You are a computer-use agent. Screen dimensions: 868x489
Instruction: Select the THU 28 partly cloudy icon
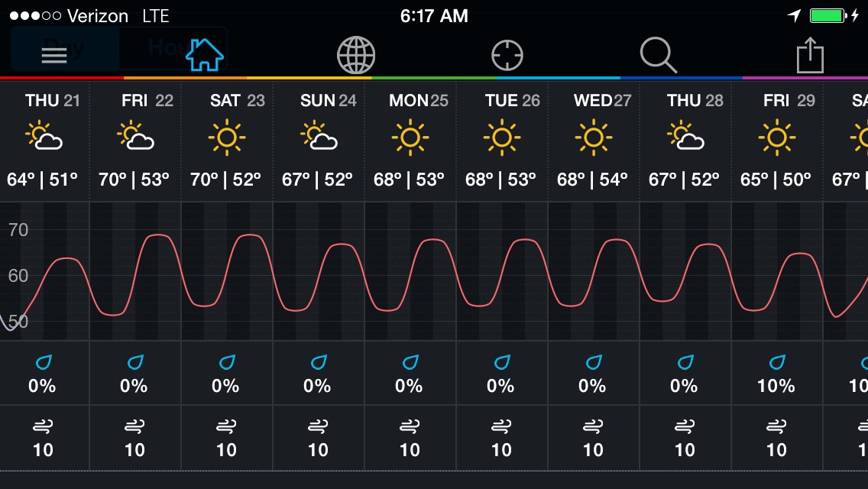click(685, 136)
